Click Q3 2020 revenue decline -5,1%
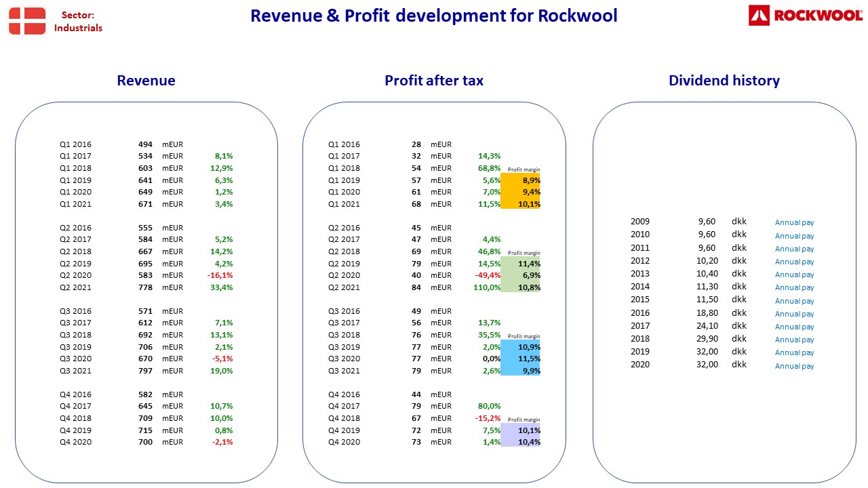The width and height of the screenshot is (868, 488). click(222, 359)
